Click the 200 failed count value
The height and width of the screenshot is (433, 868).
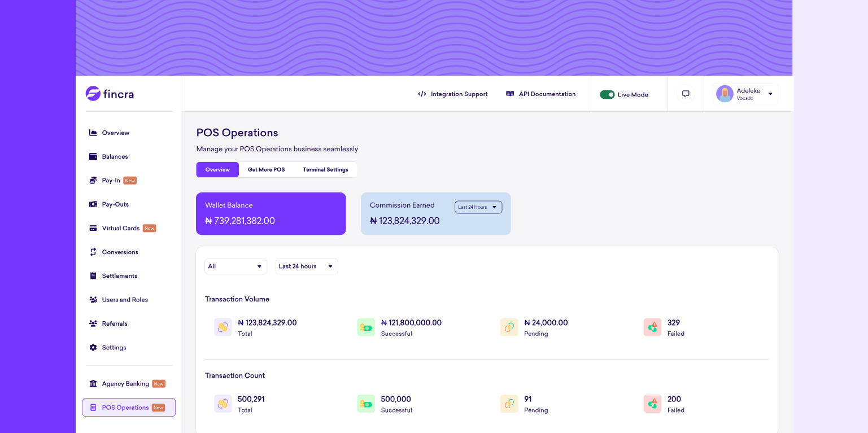pos(674,399)
